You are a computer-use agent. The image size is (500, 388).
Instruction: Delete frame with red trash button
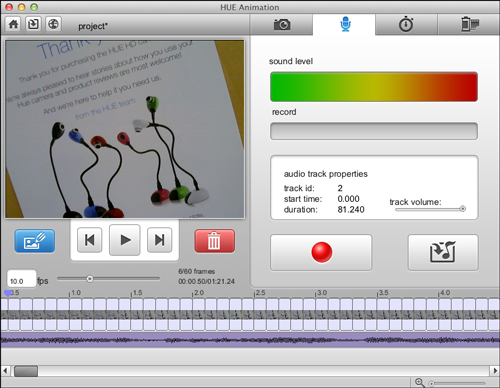(214, 241)
